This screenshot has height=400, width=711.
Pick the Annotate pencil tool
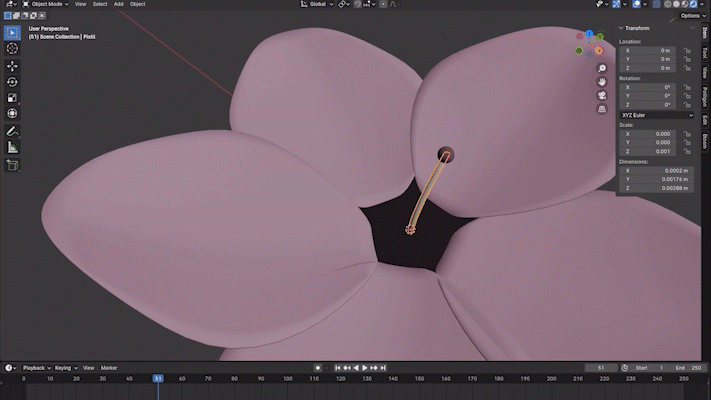(12, 131)
